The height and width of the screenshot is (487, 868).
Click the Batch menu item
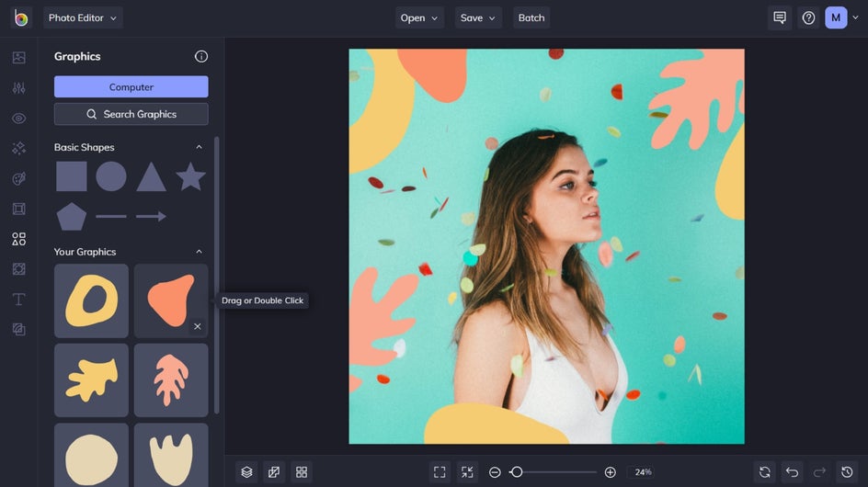tap(531, 17)
